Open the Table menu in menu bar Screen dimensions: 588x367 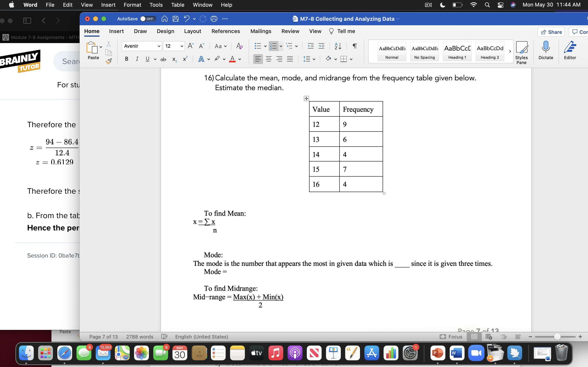coord(177,5)
